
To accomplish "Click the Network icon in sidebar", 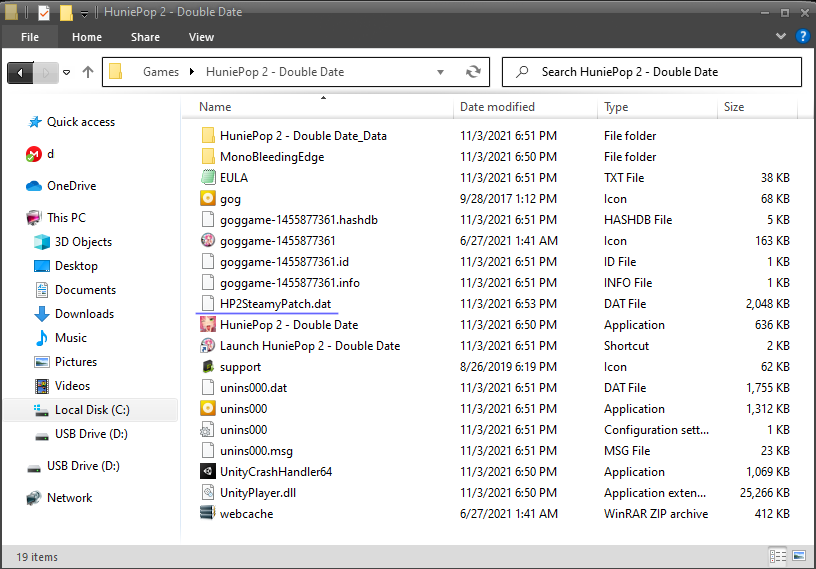I will [34, 498].
